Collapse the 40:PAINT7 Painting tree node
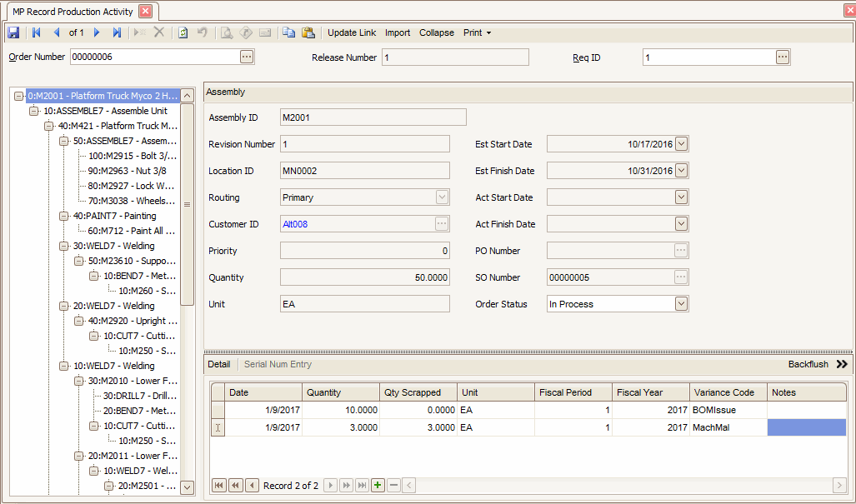 point(64,216)
